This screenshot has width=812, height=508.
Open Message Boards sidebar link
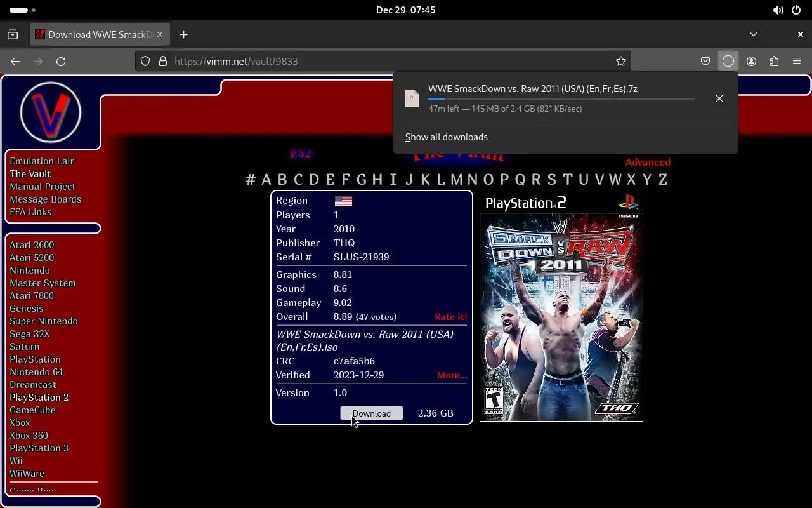point(45,199)
